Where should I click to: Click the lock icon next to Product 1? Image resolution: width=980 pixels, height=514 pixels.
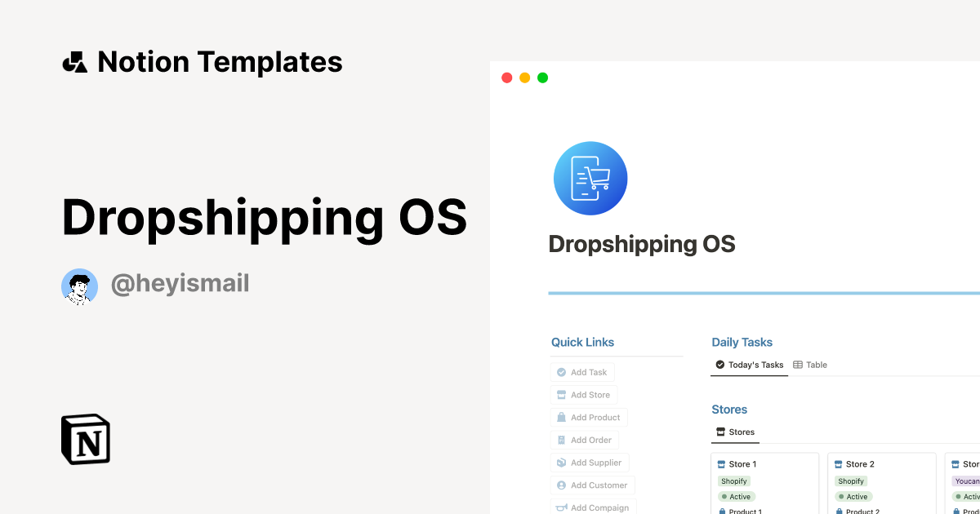point(722,511)
